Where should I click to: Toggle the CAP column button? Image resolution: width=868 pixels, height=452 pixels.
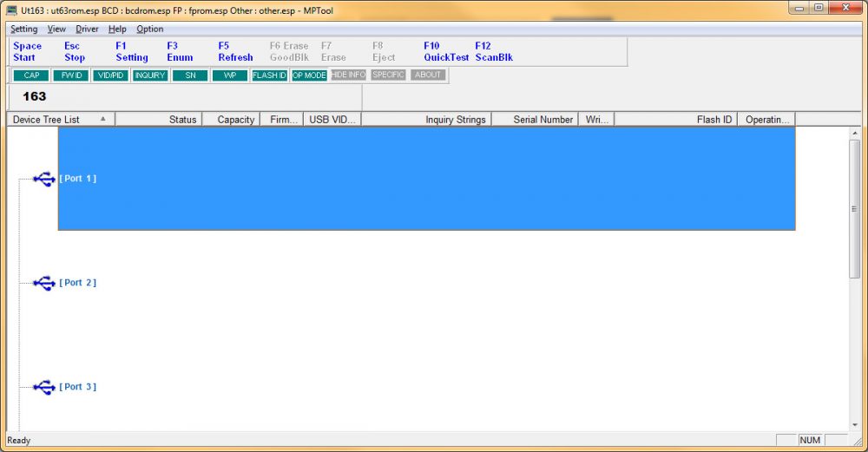[x=31, y=75]
